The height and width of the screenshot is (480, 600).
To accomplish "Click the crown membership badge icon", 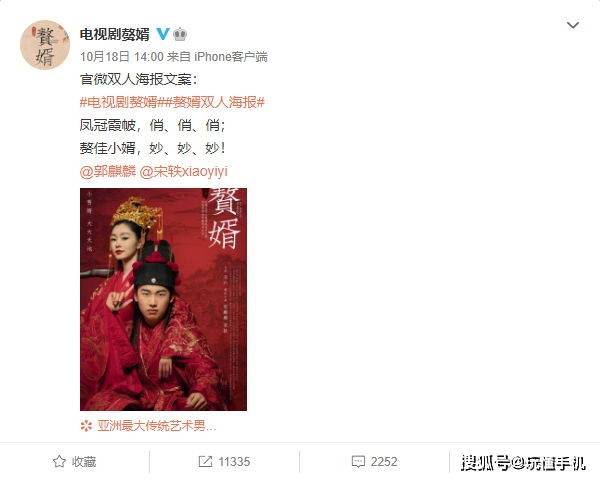I will pos(180,34).
